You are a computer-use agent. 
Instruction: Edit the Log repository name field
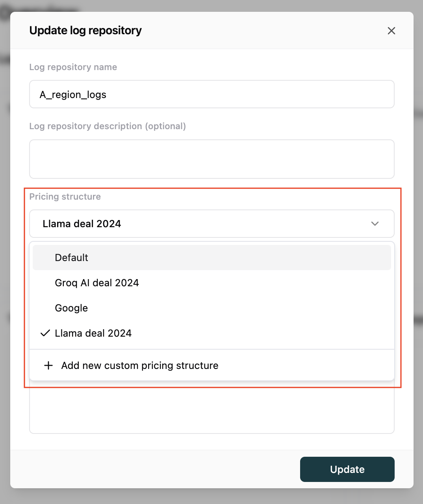[211, 94]
